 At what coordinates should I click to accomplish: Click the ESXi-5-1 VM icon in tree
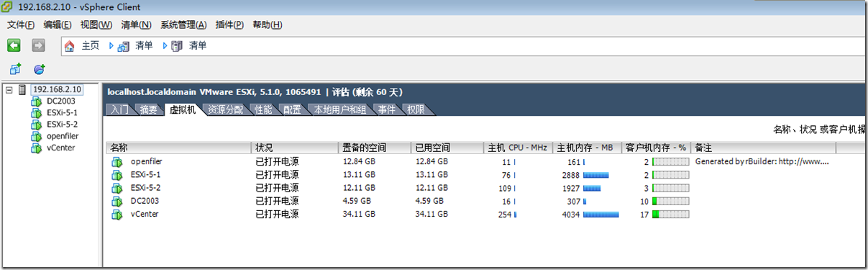click(37, 113)
